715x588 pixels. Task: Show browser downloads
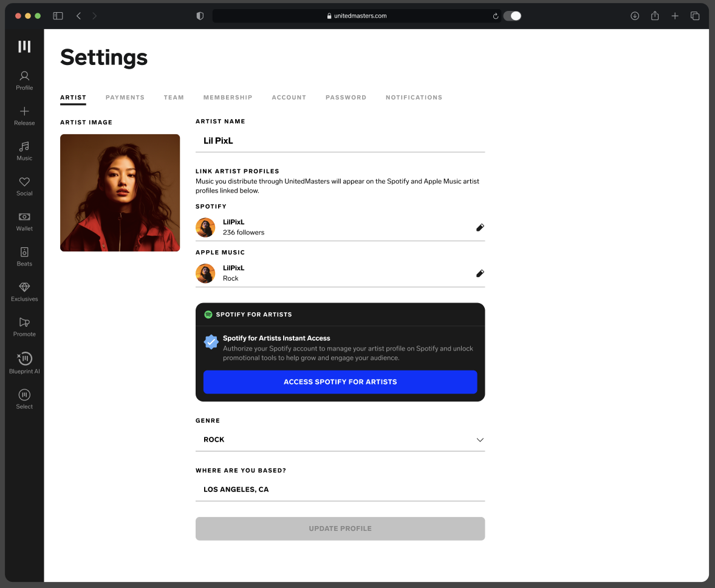pos(634,16)
